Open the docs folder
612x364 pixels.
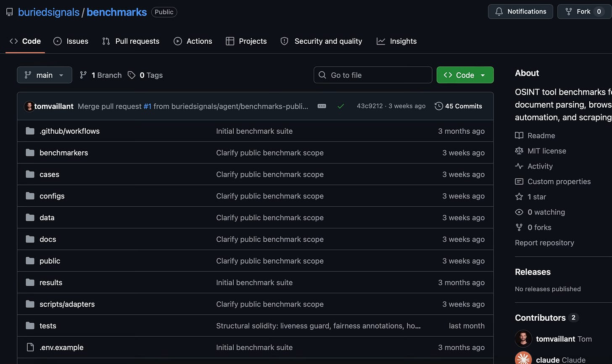click(x=47, y=239)
